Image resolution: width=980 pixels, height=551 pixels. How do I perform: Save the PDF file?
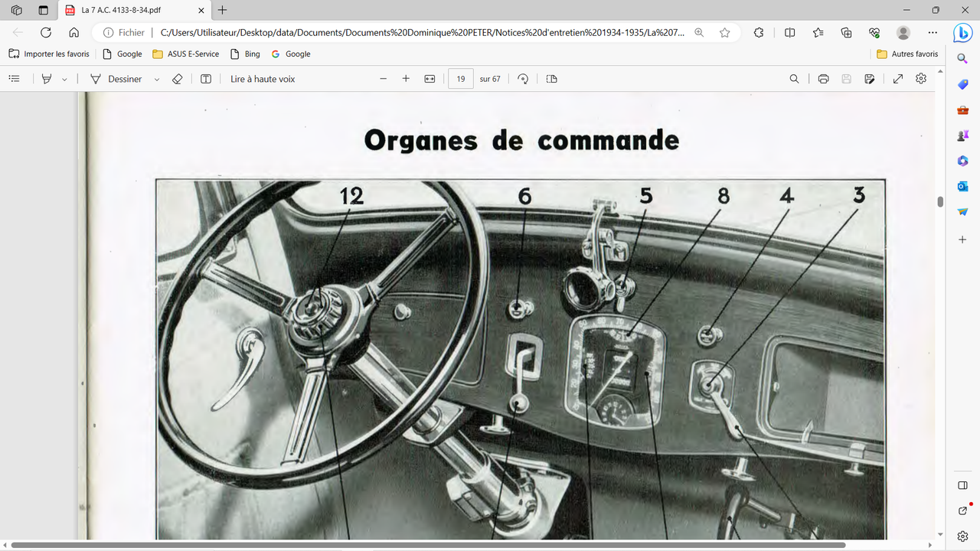coord(846,79)
